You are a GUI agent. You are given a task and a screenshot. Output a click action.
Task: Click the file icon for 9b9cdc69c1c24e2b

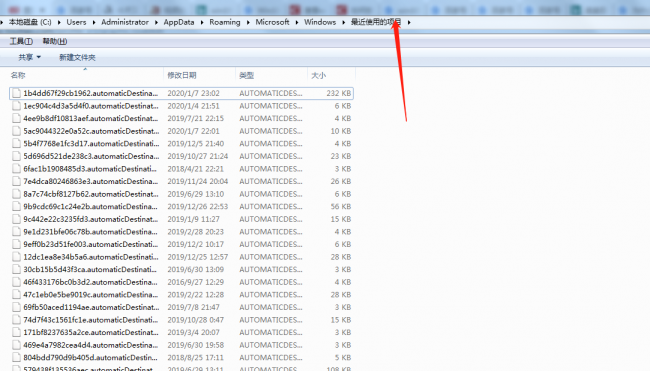[x=16, y=206]
